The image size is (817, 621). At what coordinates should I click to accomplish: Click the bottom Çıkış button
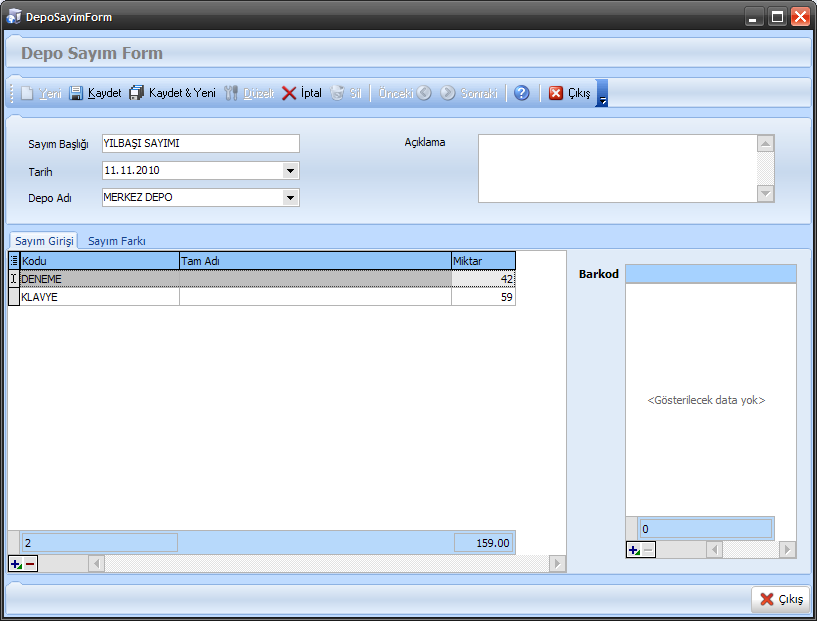click(780, 599)
